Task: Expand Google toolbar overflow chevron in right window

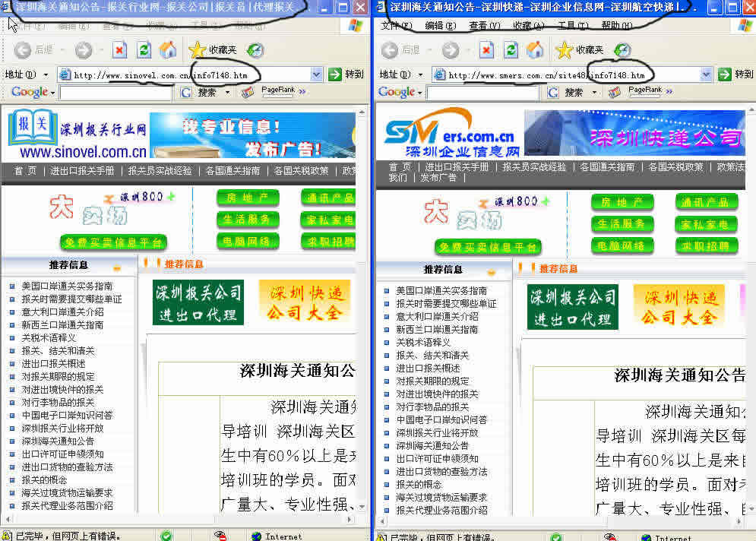Action: click(x=669, y=90)
